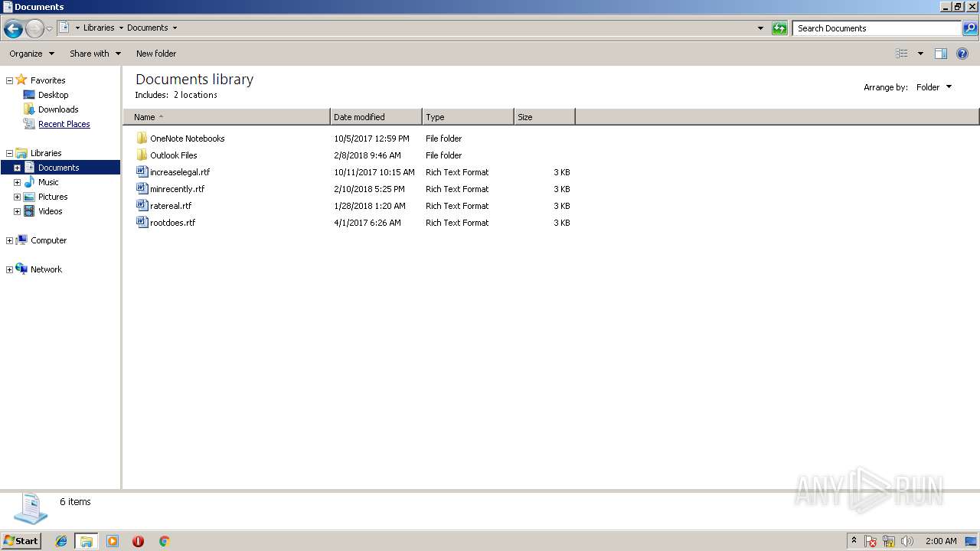Select Computer in the navigation pane
The height and width of the screenshot is (551, 980).
(x=48, y=240)
